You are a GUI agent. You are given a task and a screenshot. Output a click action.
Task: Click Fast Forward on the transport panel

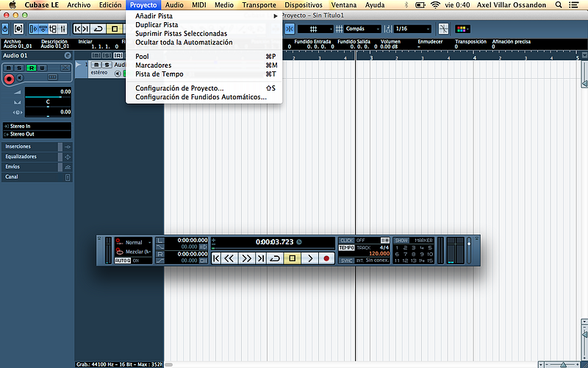(x=246, y=258)
